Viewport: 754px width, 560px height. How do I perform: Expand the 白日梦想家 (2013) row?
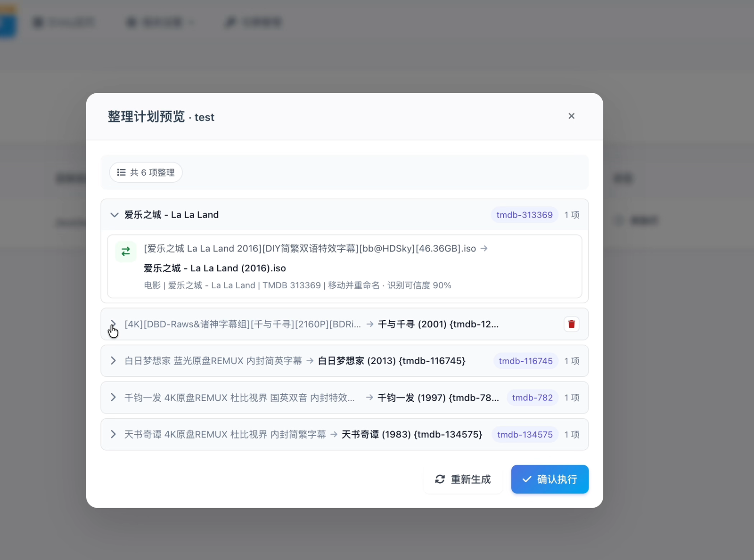(x=113, y=361)
